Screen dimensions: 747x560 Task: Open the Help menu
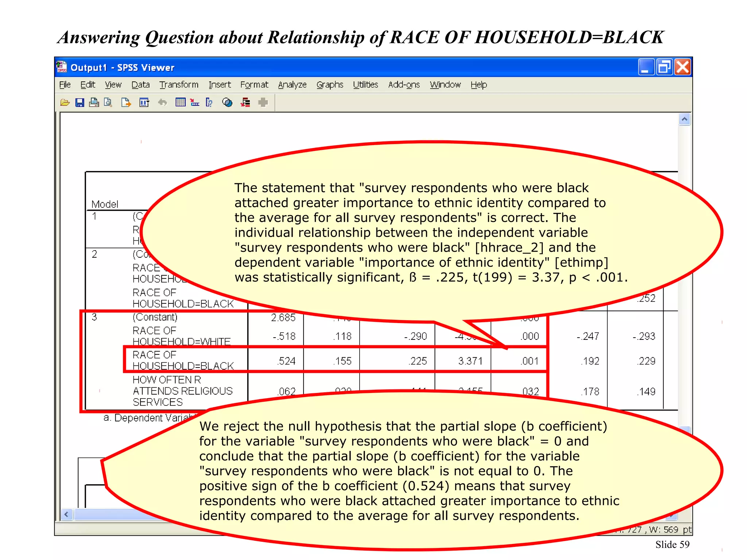tap(479, 85)
